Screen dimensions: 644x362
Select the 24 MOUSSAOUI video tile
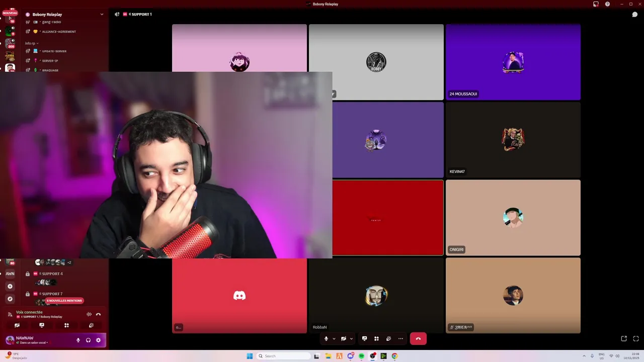(x=513, y=62)
